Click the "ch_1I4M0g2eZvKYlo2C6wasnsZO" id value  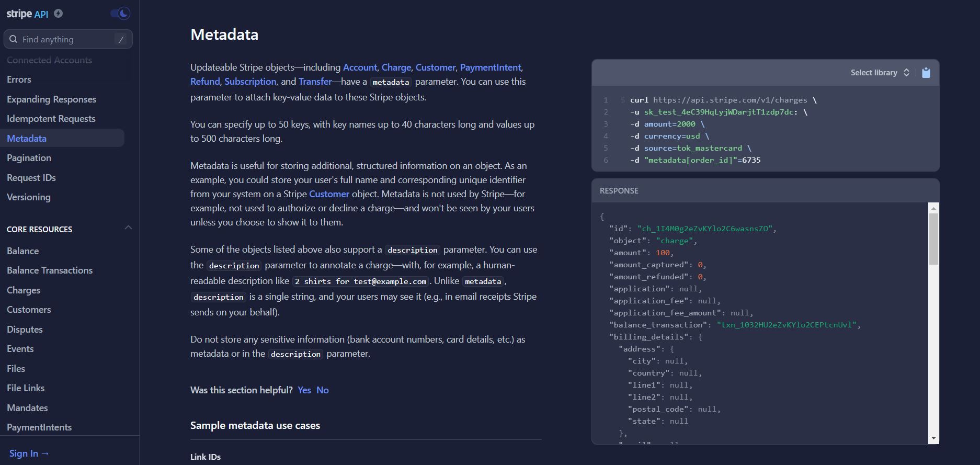[705, 229]
